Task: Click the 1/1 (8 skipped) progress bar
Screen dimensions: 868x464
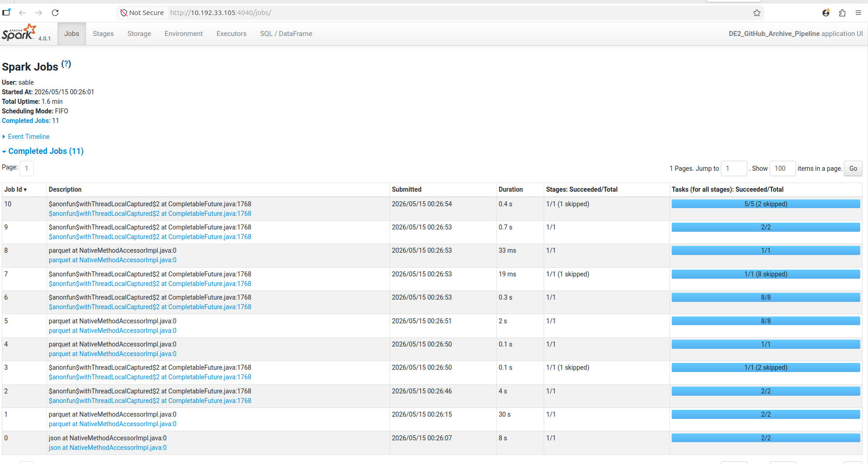Action: 766,274
